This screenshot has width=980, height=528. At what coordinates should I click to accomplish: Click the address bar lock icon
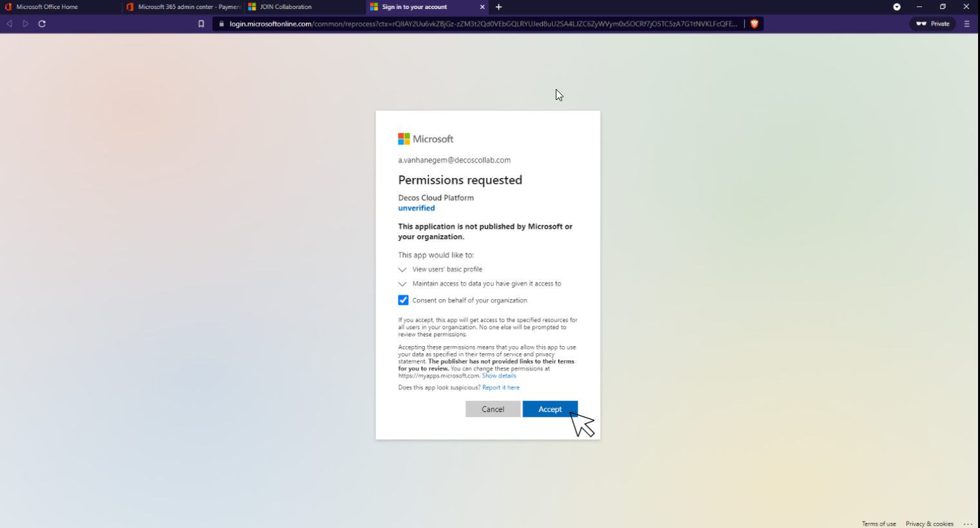(x=221, y=24)
